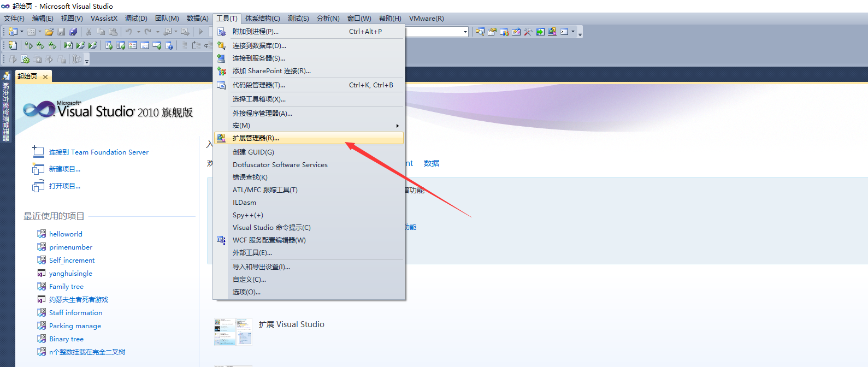Open the 帮助(H) menu

coord(390,19)
